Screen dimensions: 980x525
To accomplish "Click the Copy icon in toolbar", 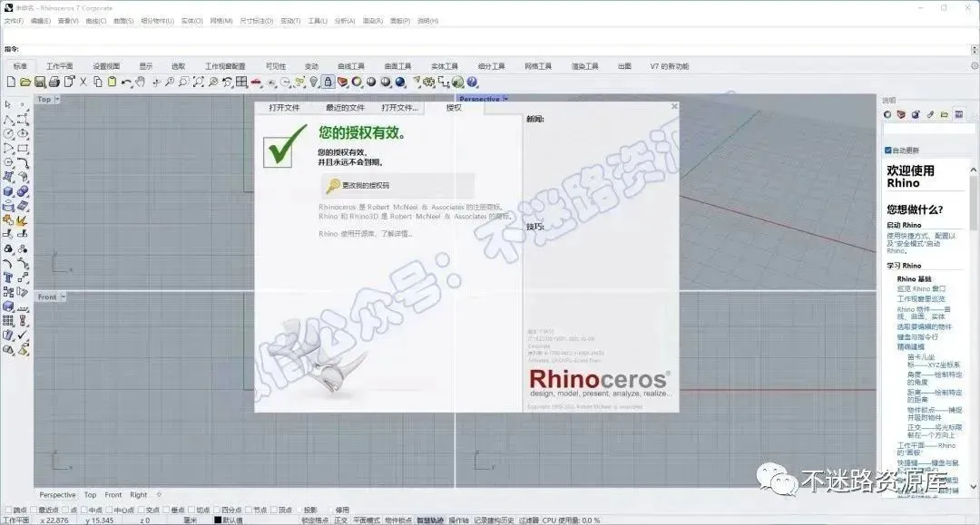I will point(97,82).
